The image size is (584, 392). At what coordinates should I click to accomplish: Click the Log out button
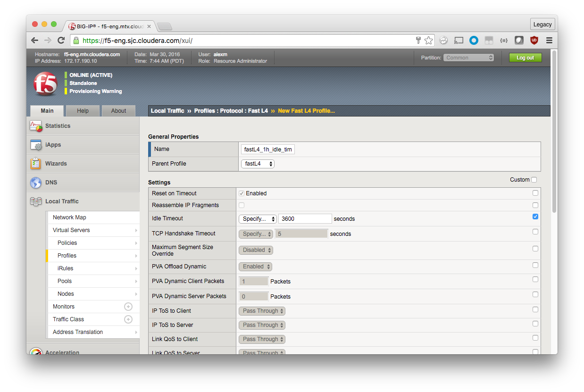click(x=525, y=58)
